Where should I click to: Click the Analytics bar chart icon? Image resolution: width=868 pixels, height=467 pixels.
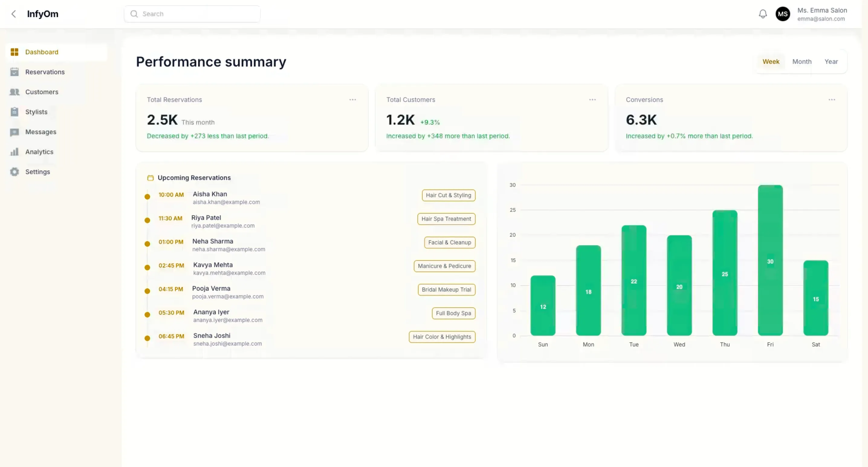[x=14, y=152]
